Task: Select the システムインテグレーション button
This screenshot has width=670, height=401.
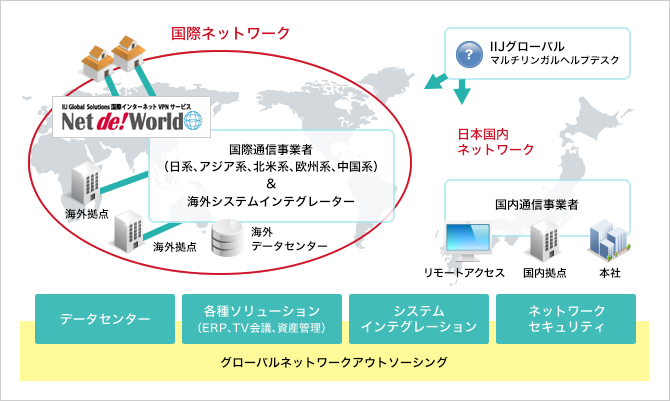Action: click(418, 319)
